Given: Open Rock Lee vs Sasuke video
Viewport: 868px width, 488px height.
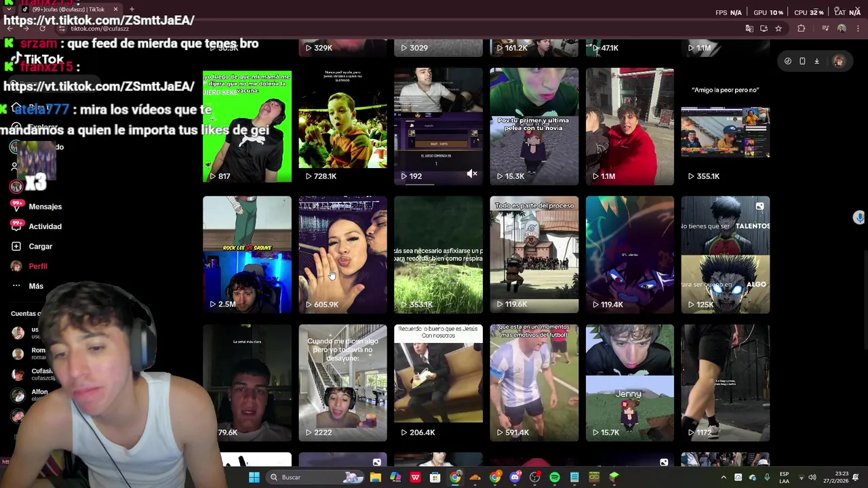Looking at the screenshot, I should (247, 255).
